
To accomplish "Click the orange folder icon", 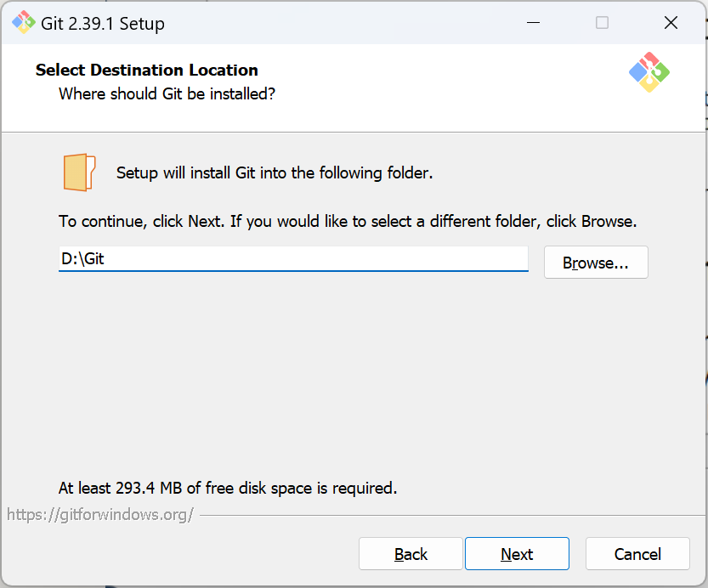I will point(79,172).
